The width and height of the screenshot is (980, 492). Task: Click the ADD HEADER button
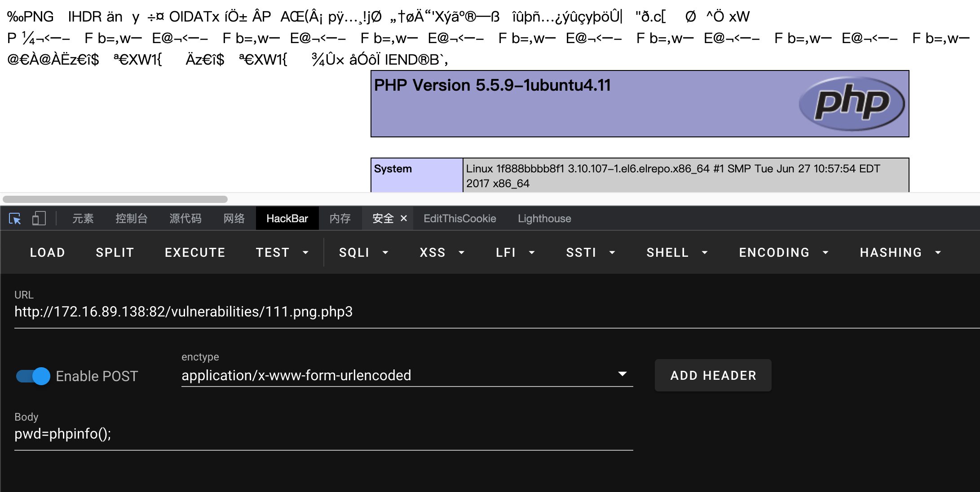(x=713, y=375)
